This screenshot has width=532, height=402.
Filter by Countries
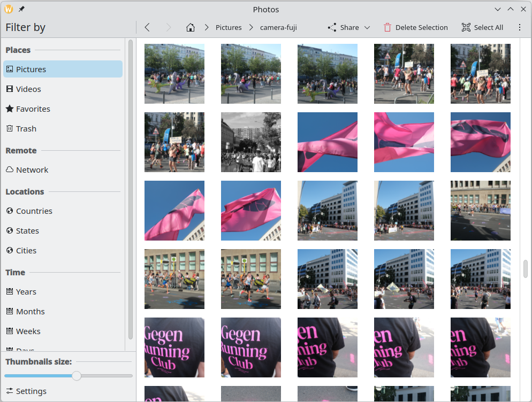coord(63,211)
